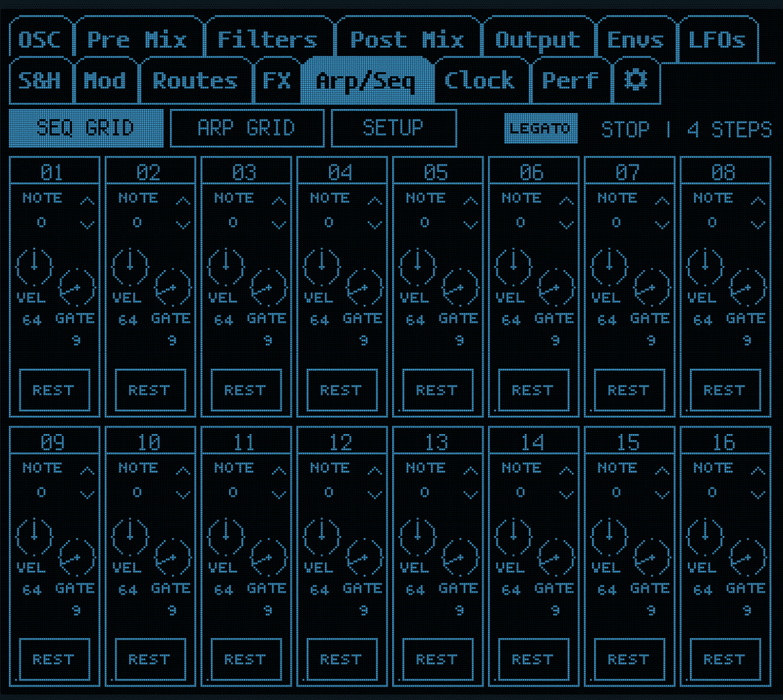This screenshot has height=700, width=783.
Task: Click step 14 note value 0
Action: [x=521, y=492]
